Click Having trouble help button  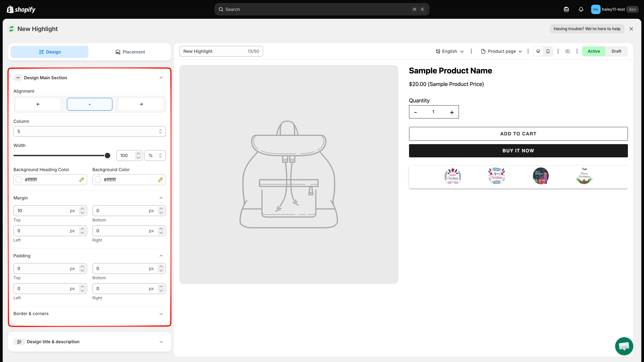coord(587,29)
